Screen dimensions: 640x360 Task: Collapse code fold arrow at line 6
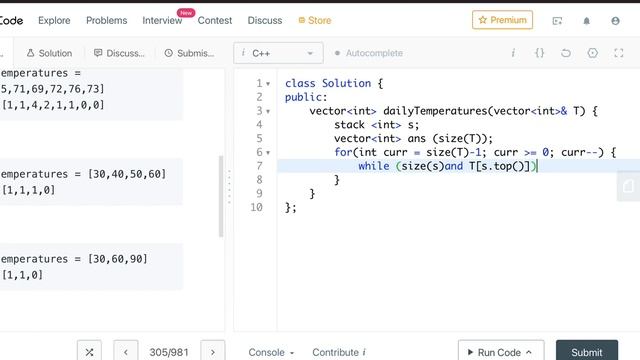point(268,153)
